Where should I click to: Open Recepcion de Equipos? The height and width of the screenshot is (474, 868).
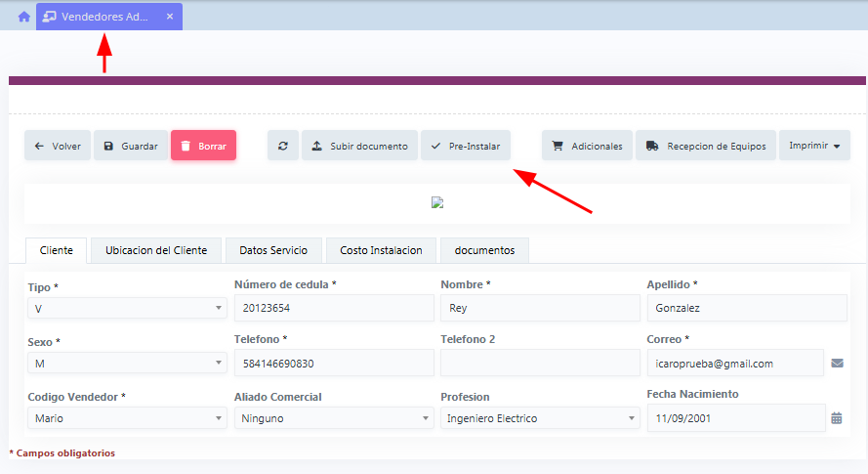coord(706,146)
